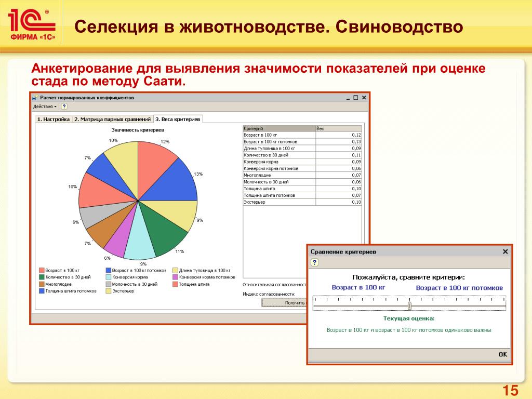The height and width of the screenshot is (399, 532).
Task: Select table row Возраст в 100 кг
Action: point(302,135)
